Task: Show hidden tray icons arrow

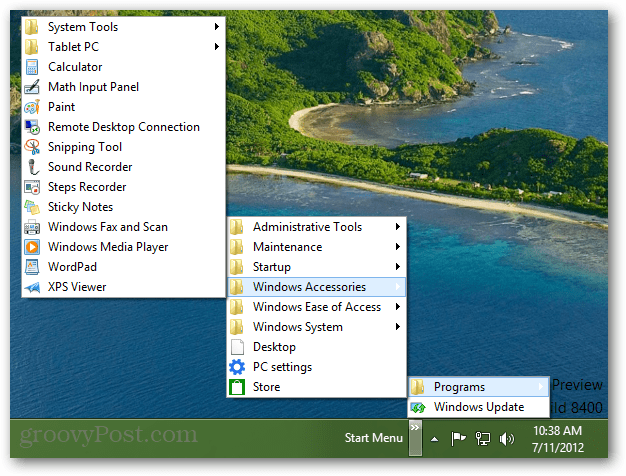Action: click(434, 440)
